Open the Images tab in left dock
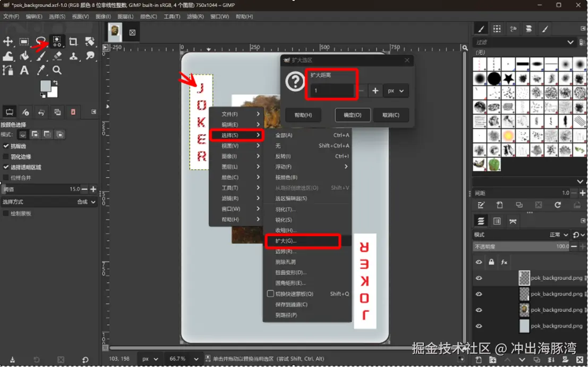588x367 pixels. click(x=57, y=112)
